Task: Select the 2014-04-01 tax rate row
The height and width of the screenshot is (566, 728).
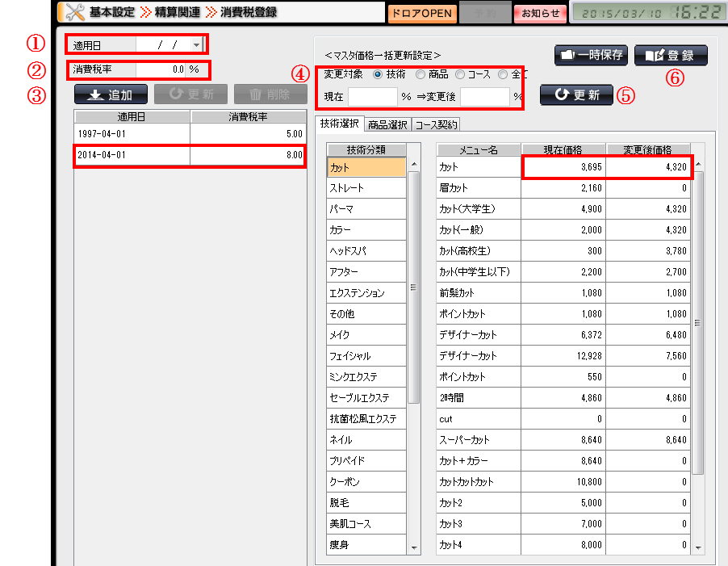Action: [189, 154]
